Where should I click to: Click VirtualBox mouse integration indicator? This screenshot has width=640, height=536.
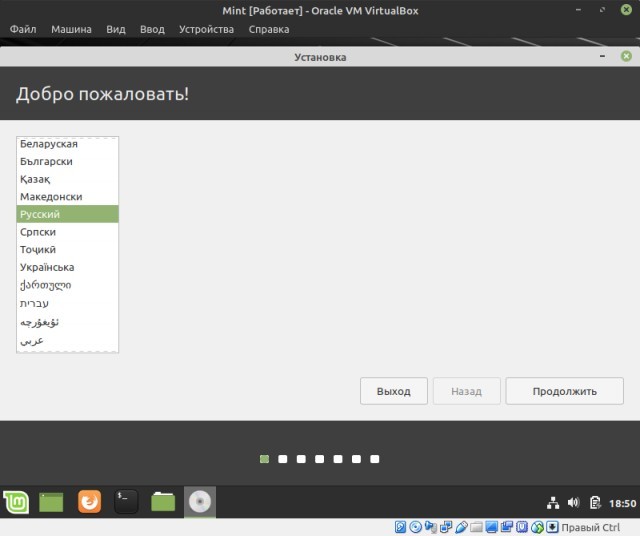537,527
